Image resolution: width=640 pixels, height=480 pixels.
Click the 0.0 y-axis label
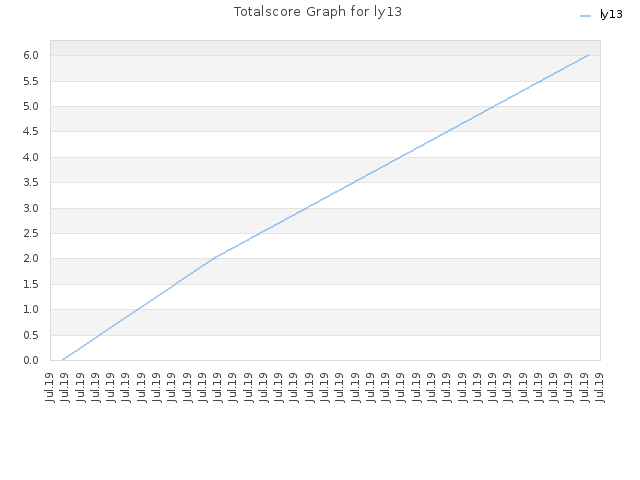click(x=31, y=360)
